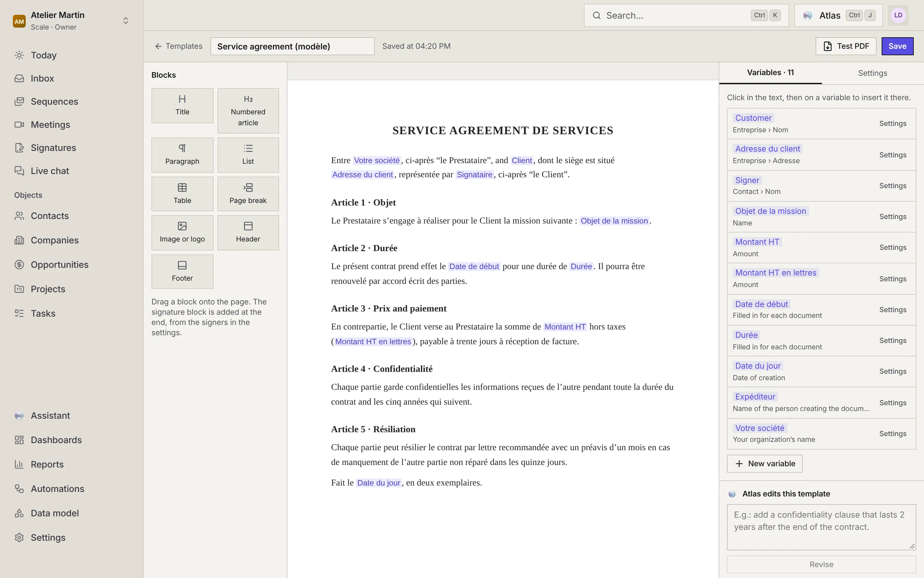Add a Header block
The height and width of the screenshot is (578, 924).
click(x=248, y=233)
